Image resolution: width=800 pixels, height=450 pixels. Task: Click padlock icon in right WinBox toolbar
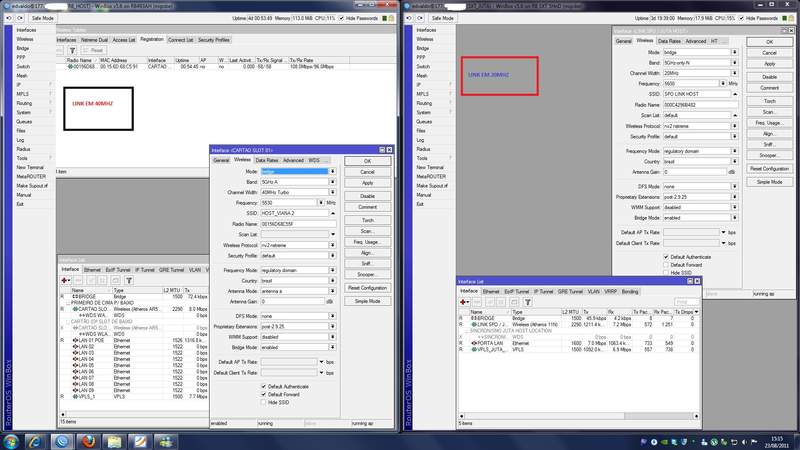click(x=791, y=18)
